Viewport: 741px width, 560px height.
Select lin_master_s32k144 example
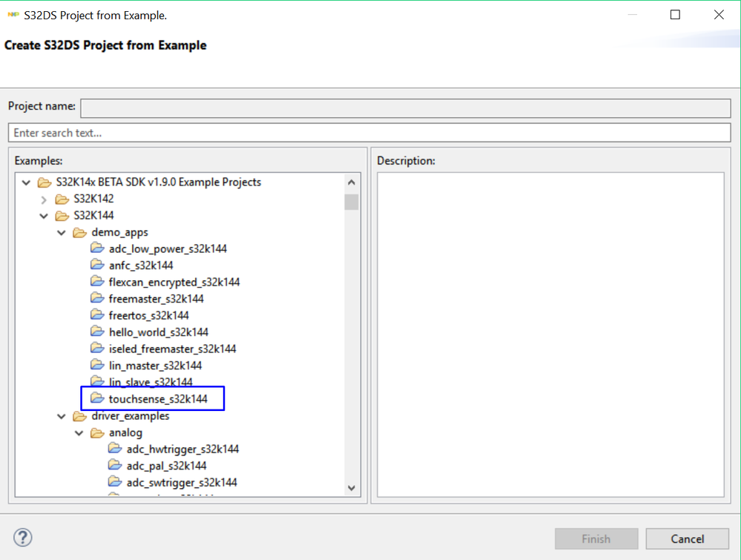155,365
